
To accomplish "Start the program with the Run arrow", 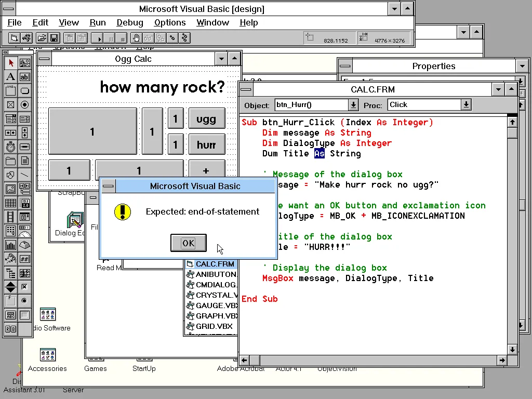I will 97,37.
